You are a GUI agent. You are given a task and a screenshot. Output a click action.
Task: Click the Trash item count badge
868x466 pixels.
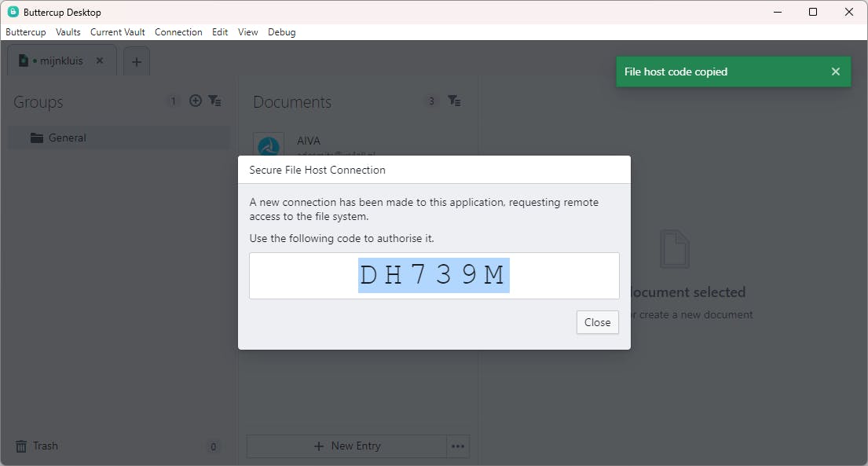213,446
